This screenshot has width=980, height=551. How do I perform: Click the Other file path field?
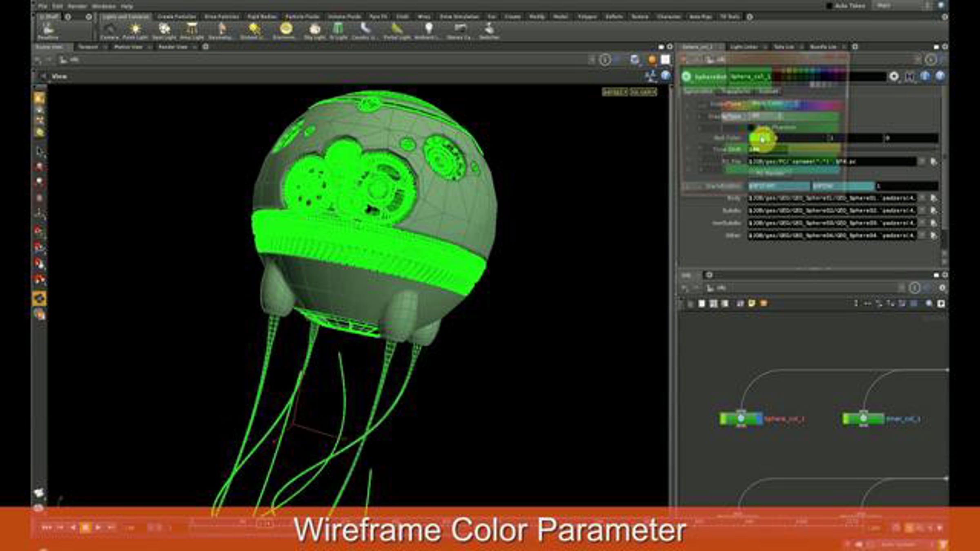click(831, 236)
